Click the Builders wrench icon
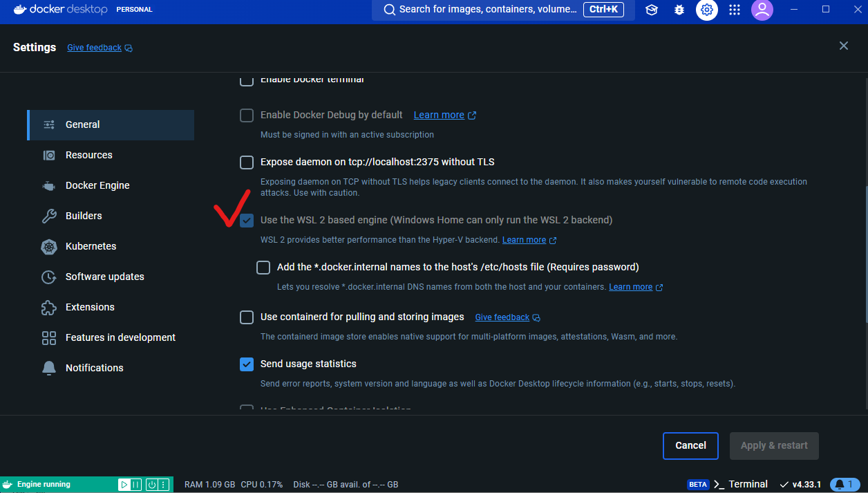The height and width of the screenshot is (493, 868). point(49,216)
